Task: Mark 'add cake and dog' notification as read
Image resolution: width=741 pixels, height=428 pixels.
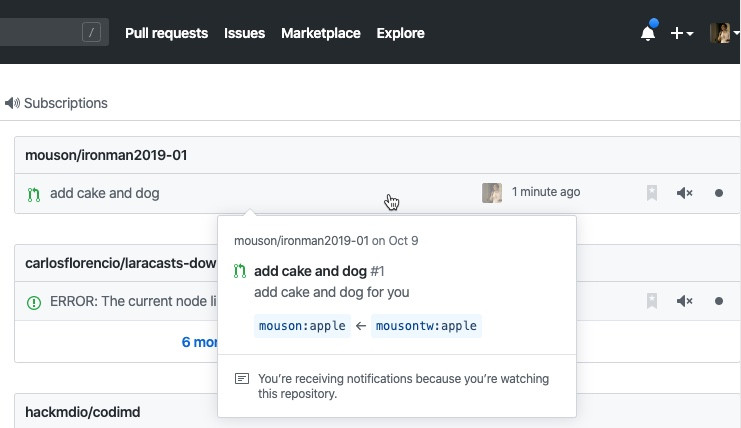Action: point(719,193)
